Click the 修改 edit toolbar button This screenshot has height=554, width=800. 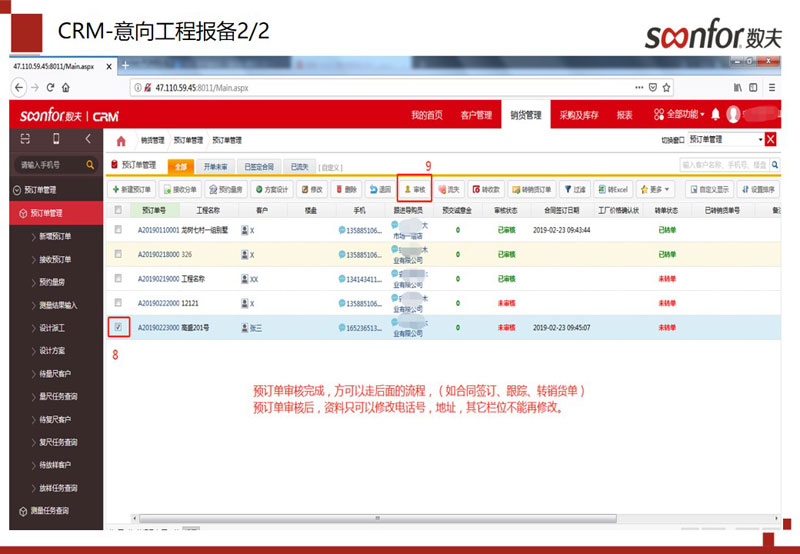pos(311,188)
